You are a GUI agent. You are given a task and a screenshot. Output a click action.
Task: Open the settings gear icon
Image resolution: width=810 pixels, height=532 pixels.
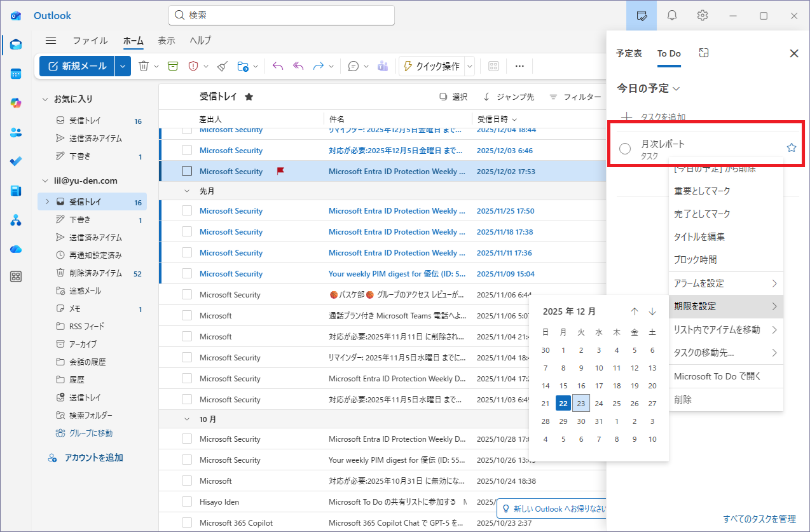(x=703, y=15)
